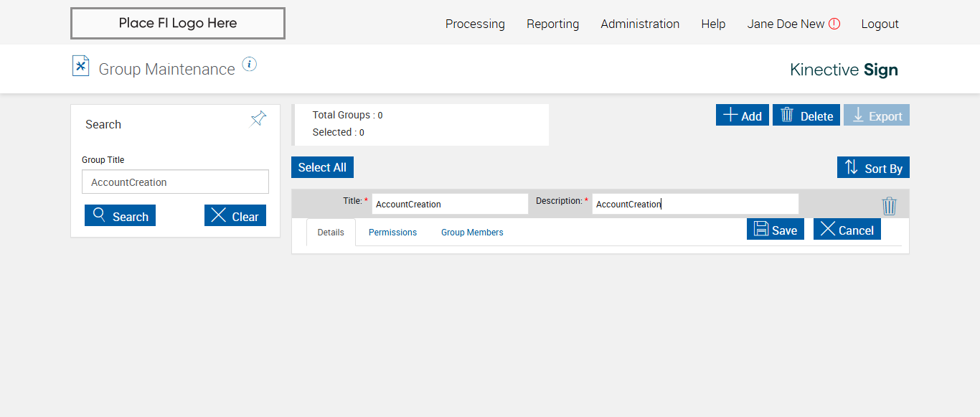
Task: Open the Reporting menu
Action: point(552,24)
